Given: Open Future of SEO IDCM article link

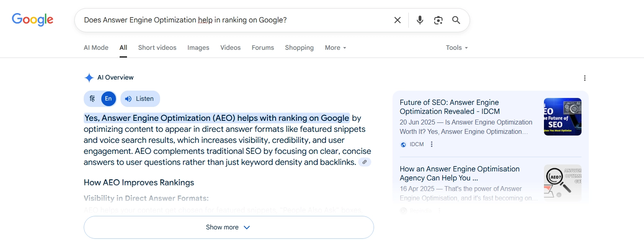Looking at the screenshot, I should point(449,107).
